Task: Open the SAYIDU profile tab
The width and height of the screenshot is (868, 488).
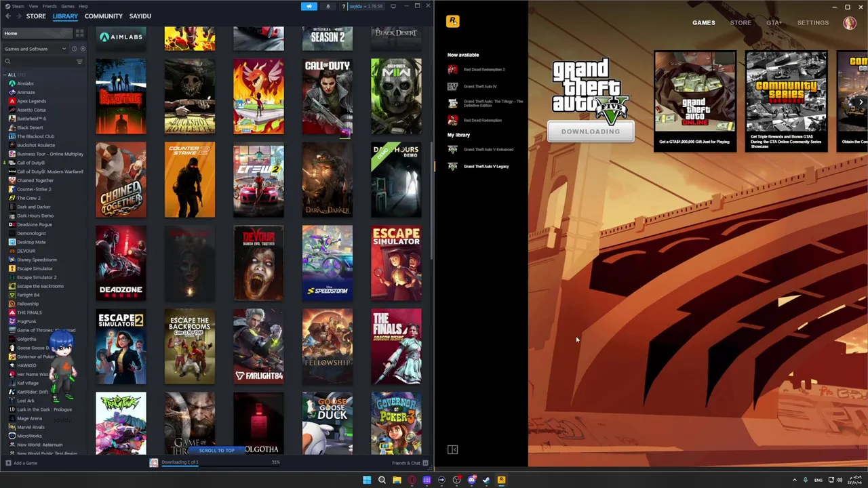Action: (x=140, y=16)
